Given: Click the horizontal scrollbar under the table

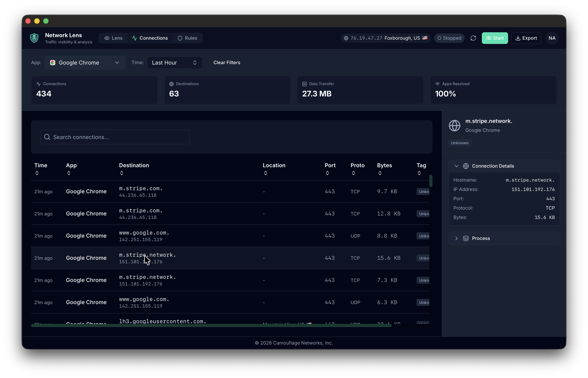Looking at the screenshot, I should [211, 325].
